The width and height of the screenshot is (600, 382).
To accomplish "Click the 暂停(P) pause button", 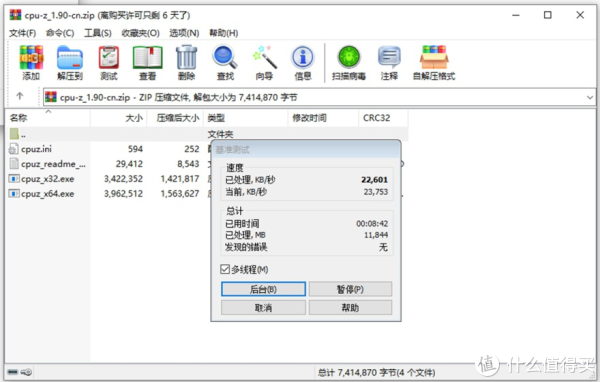I will 350,289.
